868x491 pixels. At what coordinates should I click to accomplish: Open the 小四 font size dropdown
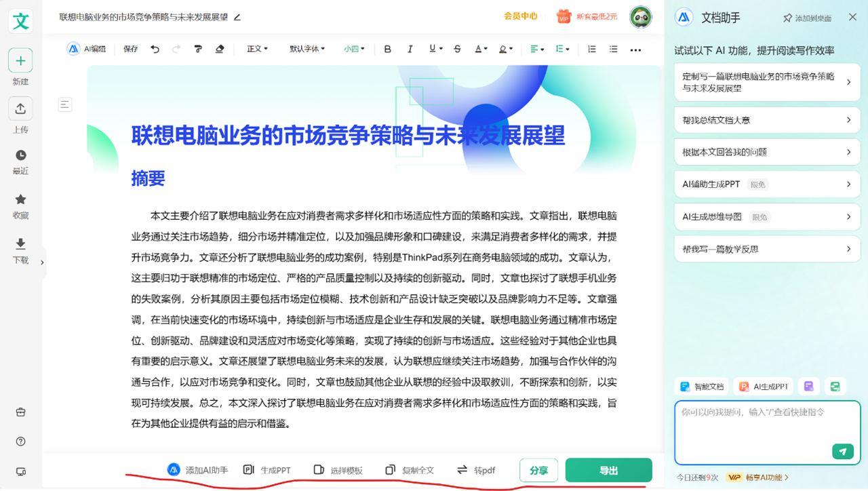[x=354, y=49]
